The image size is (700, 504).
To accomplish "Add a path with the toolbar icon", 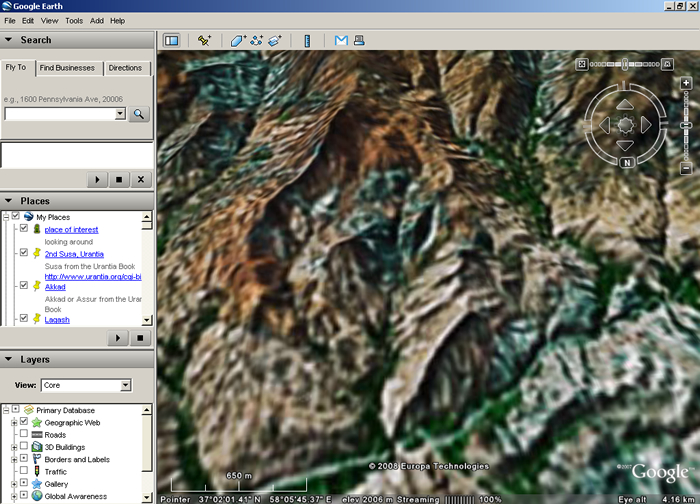I will coord(256,41).
